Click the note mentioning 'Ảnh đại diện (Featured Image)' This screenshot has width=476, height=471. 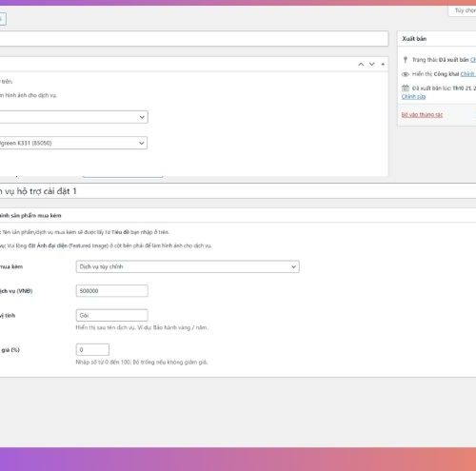pyautogui.click(x=106, y=245)
